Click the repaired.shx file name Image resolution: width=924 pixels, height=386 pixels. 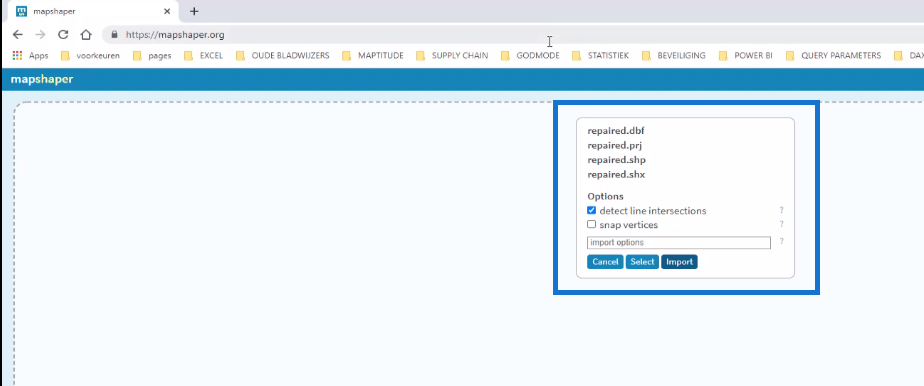click(616, 174)
